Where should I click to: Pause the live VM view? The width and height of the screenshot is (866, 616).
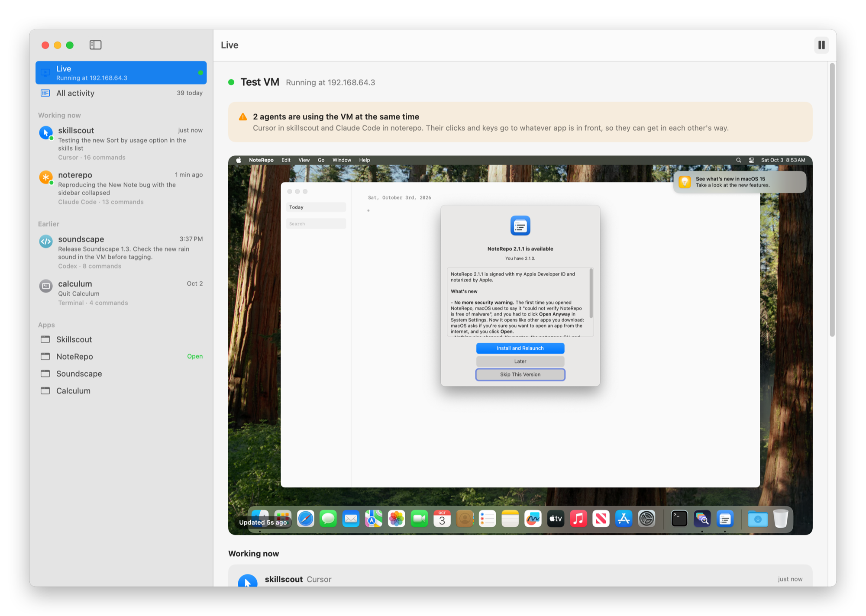[x=821, y=45]
